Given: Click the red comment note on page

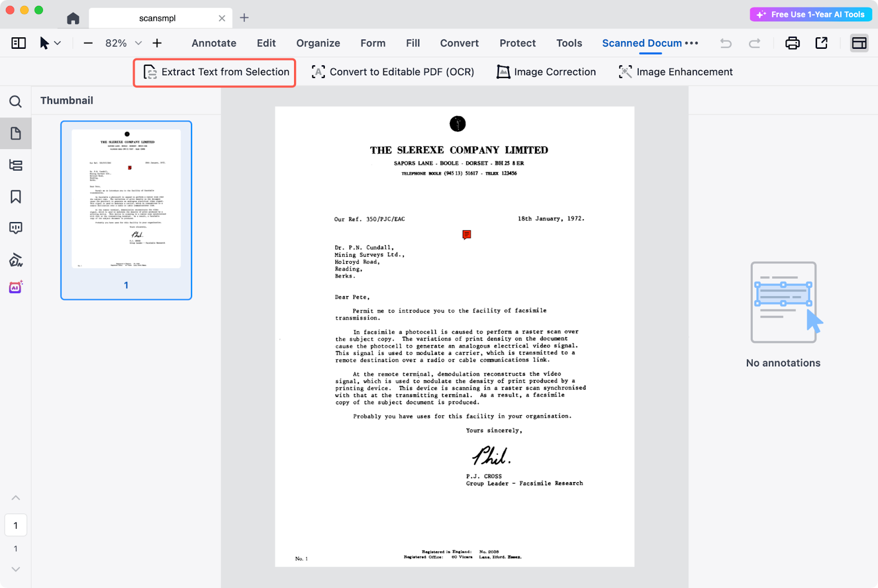Looking at the screenshot, I should click(x=466, y=235).
